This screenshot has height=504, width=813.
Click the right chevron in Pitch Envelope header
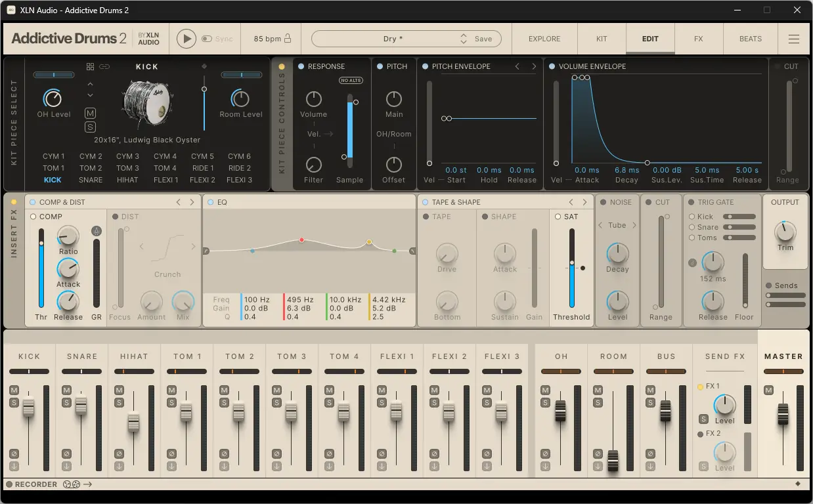click(533, 66)
